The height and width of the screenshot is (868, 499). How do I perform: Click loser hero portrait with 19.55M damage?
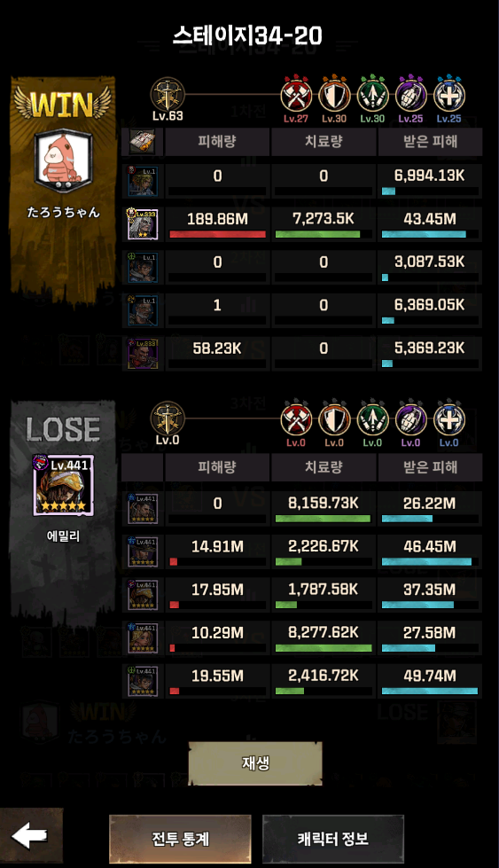(143, 681)
